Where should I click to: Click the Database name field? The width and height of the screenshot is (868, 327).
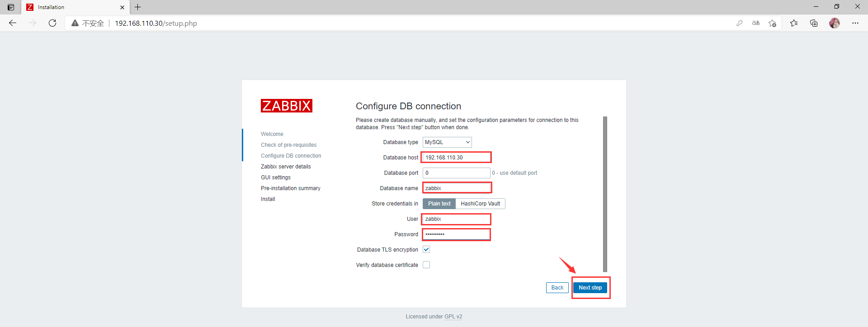[456, 188]
